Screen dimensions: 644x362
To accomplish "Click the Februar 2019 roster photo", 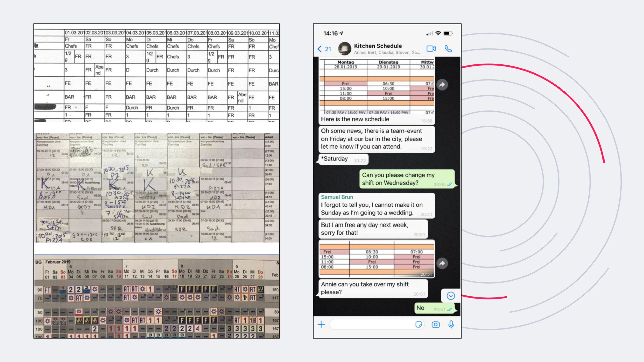I will [157, 296].
